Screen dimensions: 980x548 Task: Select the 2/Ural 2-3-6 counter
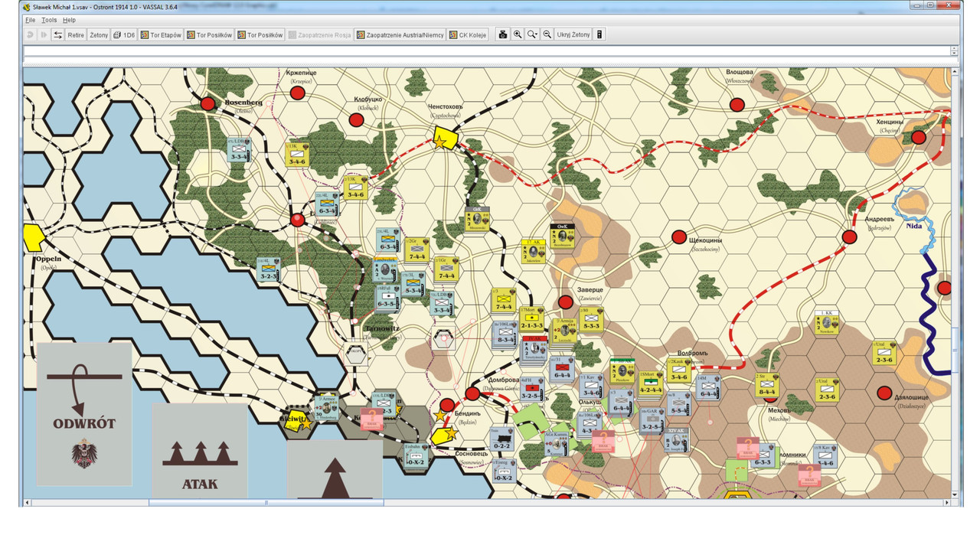click(x=827, y=389)
